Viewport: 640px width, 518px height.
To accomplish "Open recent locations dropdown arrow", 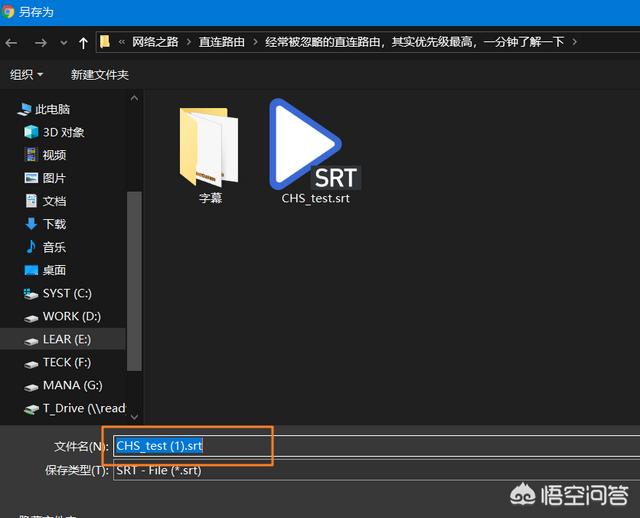I will (x=64, y=43).
